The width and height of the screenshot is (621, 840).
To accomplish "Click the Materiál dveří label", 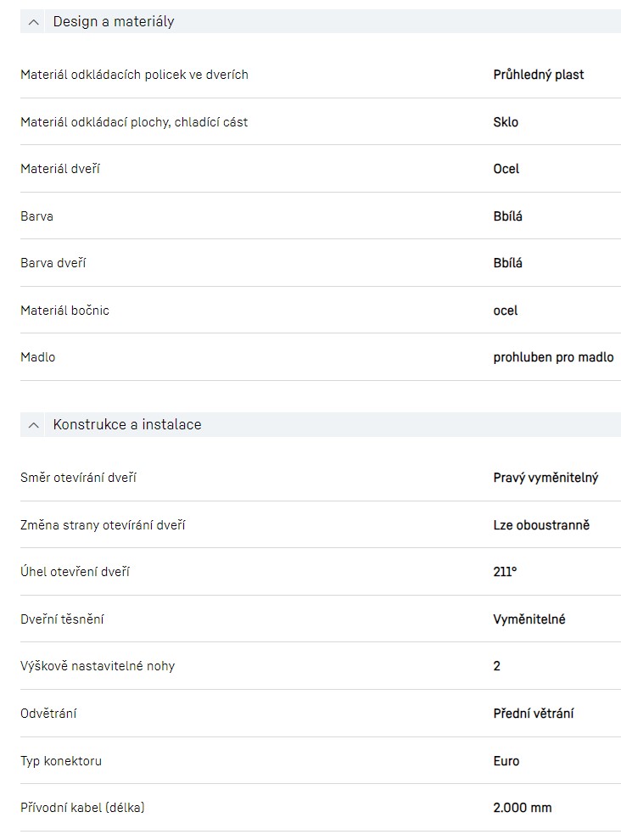I will coord(60,169).
